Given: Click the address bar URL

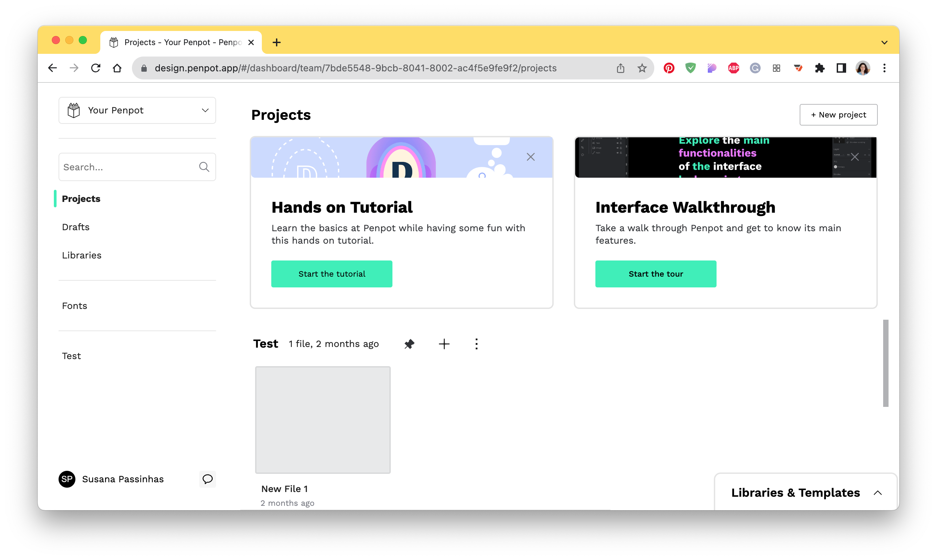Looking at the screenshot, I should pos(356,68).
